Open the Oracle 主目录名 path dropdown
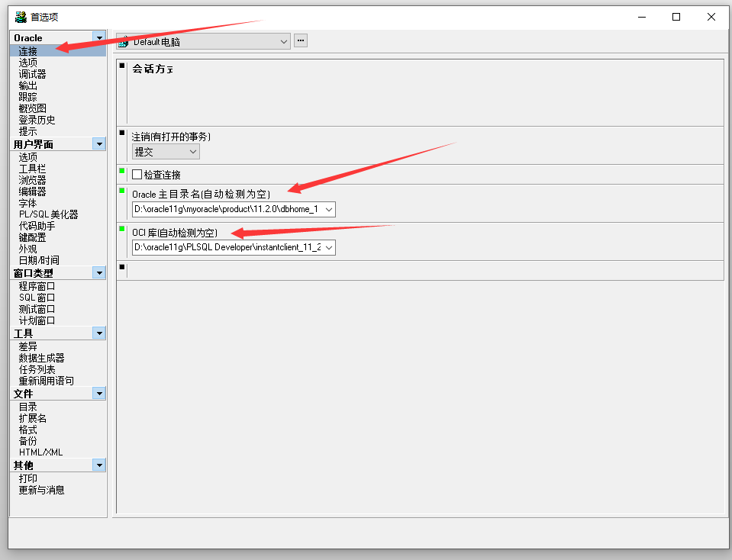This screenshot has height=560, width=732. point(329,210)
